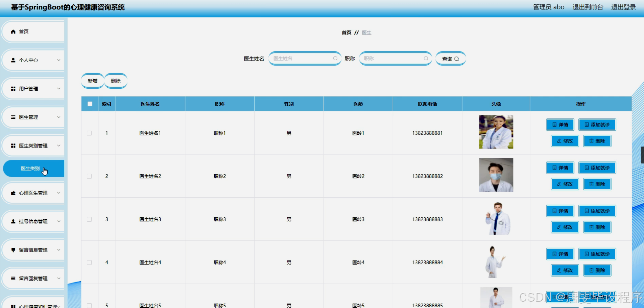644x308 pixels.
Task: Click the grid icon beside 医生类别管理
Action: coord(13,146)
